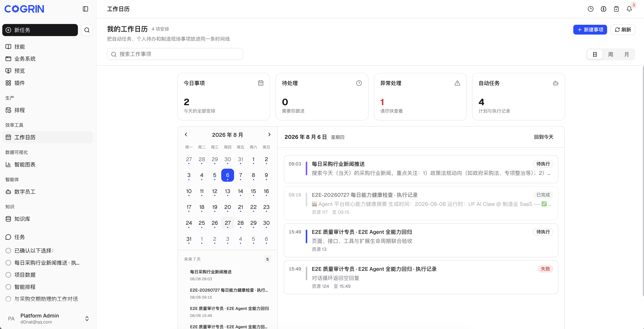Open 预览 in the sidebar
This screenshot has height=329, width=644.
point(47,71)
